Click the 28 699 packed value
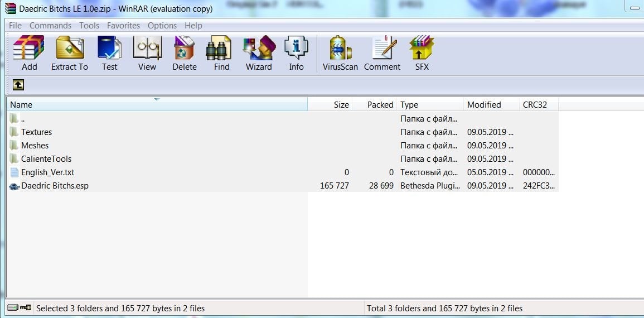 pos(381,186)
